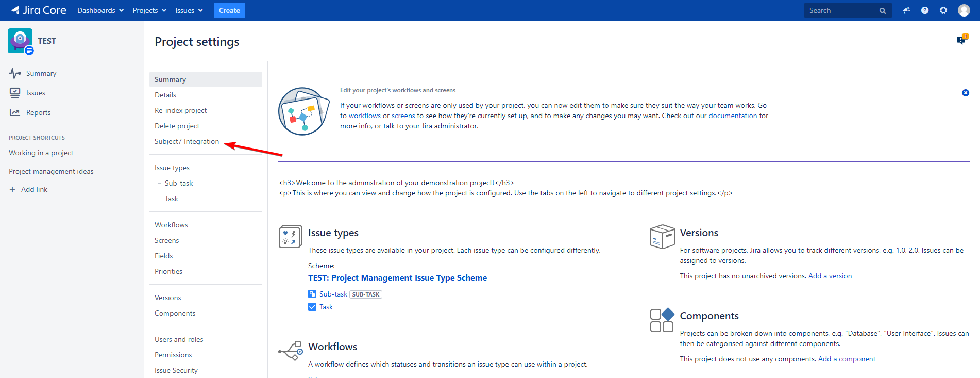Screen dimensions: 980x378
Task: Select Re-index project in settings menu
Action: click(180, 110)
